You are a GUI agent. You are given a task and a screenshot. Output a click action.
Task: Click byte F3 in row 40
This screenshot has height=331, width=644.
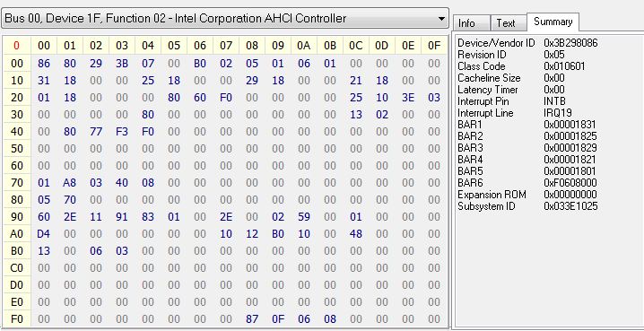[122, 132]
